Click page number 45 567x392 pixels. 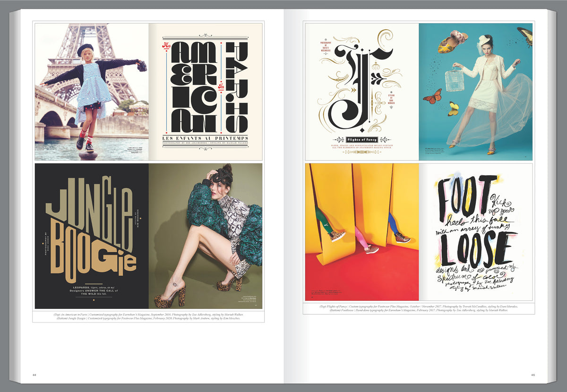533,375
